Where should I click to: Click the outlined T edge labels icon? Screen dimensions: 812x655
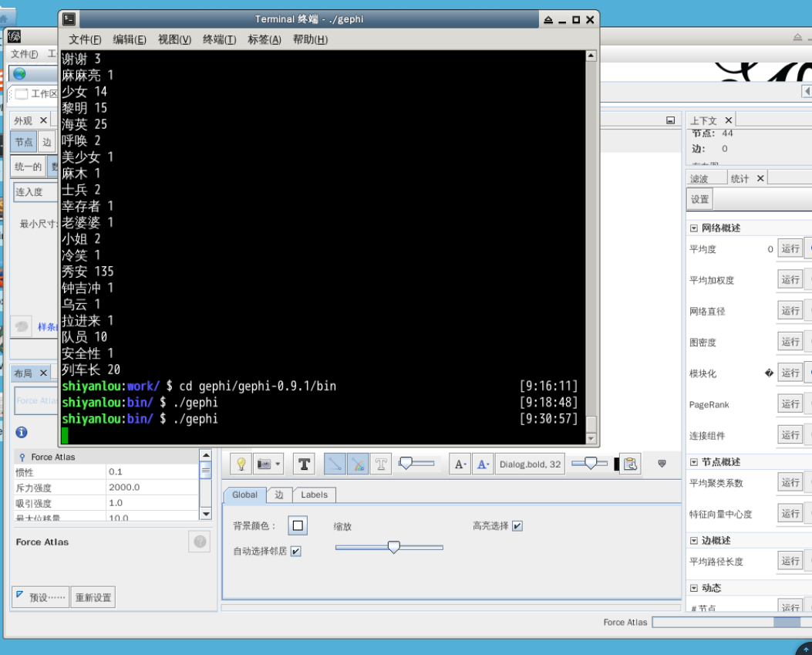click(x=381, y=464)
